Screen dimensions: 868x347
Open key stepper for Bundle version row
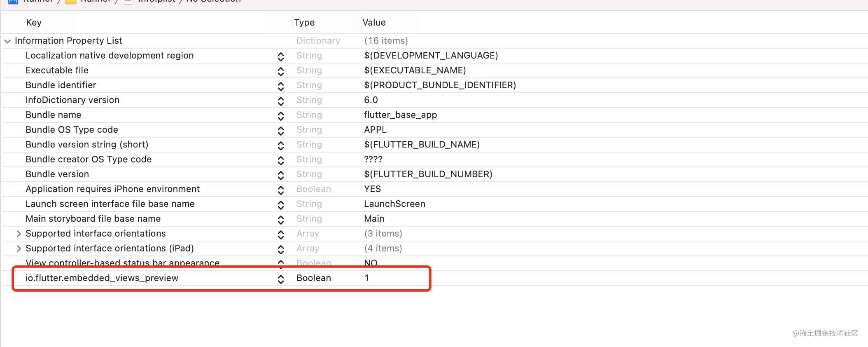coord(281,175)
